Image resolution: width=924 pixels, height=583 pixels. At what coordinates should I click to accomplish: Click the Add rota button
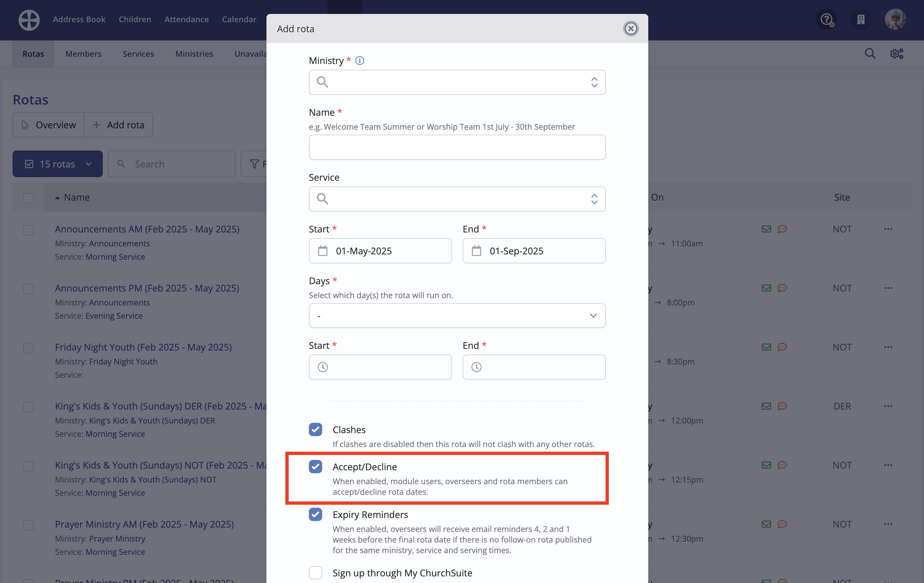click(119, 125)
